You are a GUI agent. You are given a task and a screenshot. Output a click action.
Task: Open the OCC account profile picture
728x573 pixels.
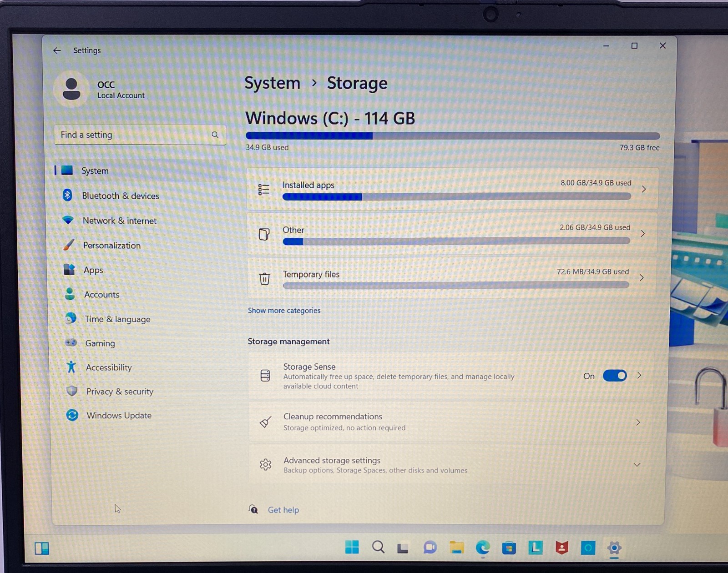(x=71, y=89)
